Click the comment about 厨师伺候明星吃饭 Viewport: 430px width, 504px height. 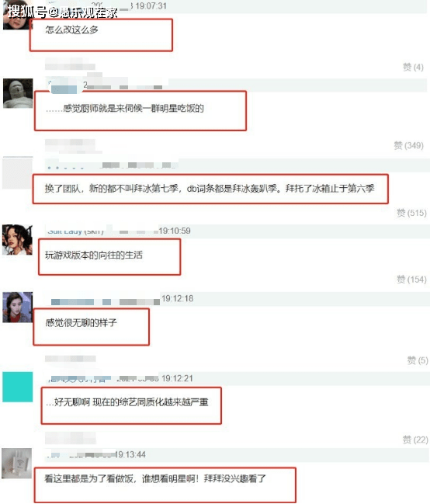pos(125,109)
